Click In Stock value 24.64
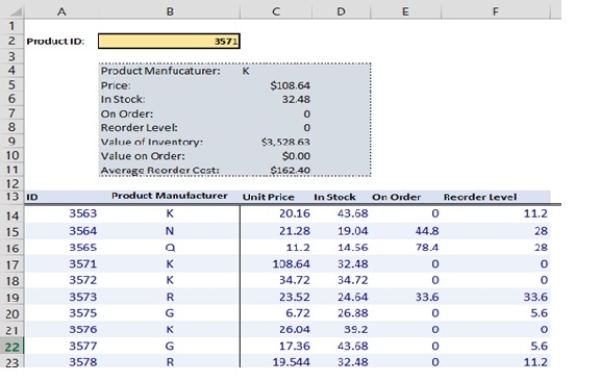Screen dimensions: 600x382 coord(352,297)
